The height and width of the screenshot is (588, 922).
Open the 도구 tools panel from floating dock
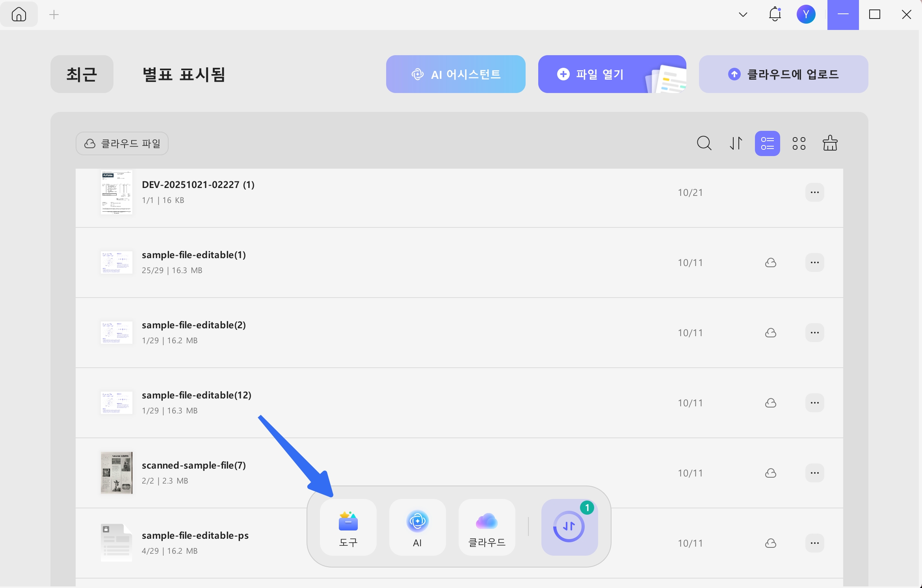pyautogui.click(x=348, y=527)
